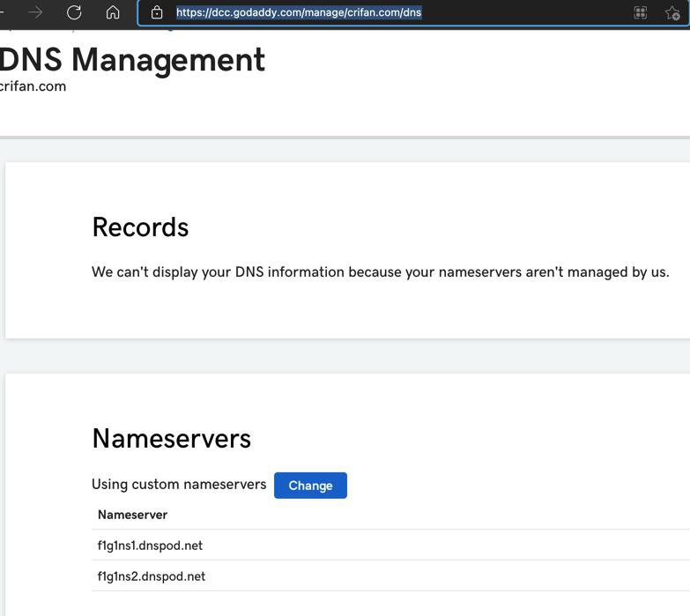Open the apps grid icon in address bar
The height and width of the screenshot is (616, 690).
pos(641,12)
